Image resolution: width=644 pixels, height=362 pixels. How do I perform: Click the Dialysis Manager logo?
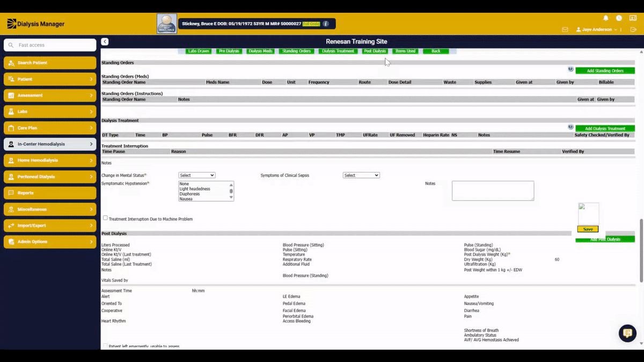(x=36, y=24)
